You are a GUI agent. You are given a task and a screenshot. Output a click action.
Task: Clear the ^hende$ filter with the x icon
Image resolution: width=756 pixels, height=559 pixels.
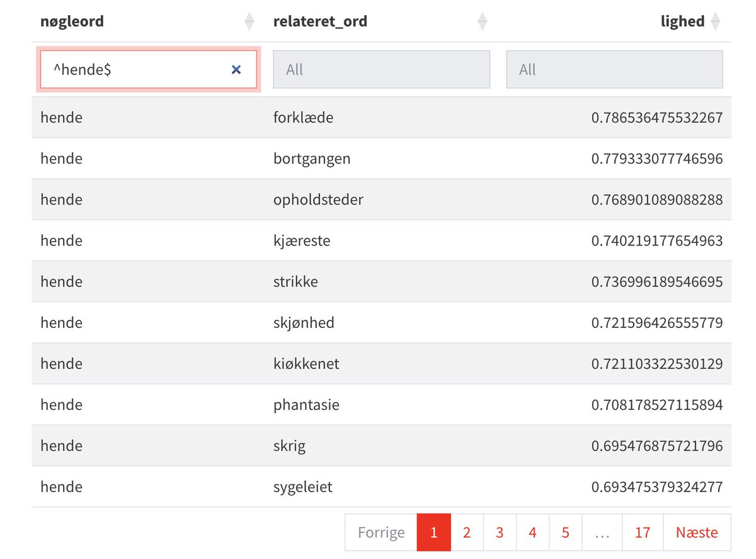pyautogui.click(x=236, y=70)
